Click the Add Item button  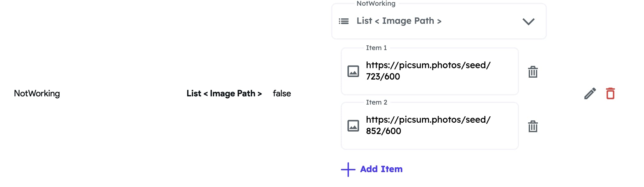point(381,169)
